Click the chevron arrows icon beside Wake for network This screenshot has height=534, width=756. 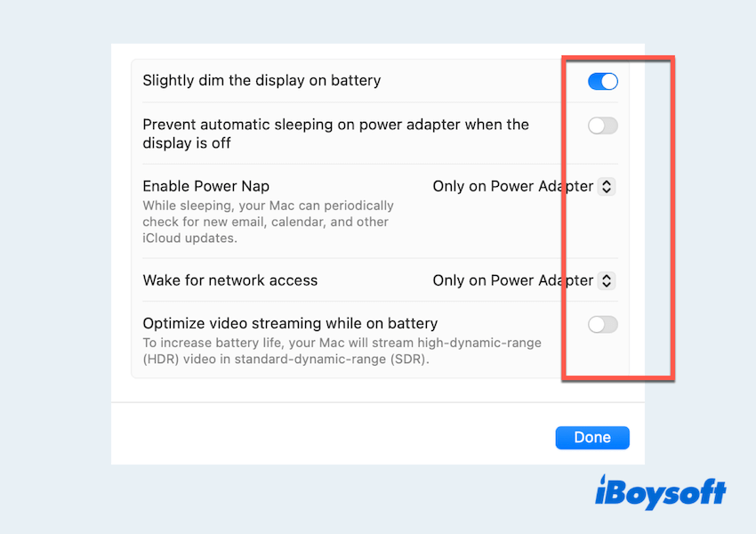coord(606,280)
